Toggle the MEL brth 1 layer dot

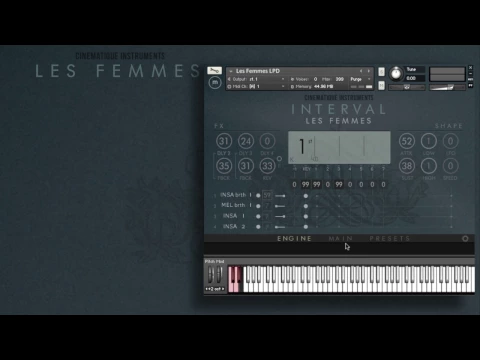coord(258,206)
